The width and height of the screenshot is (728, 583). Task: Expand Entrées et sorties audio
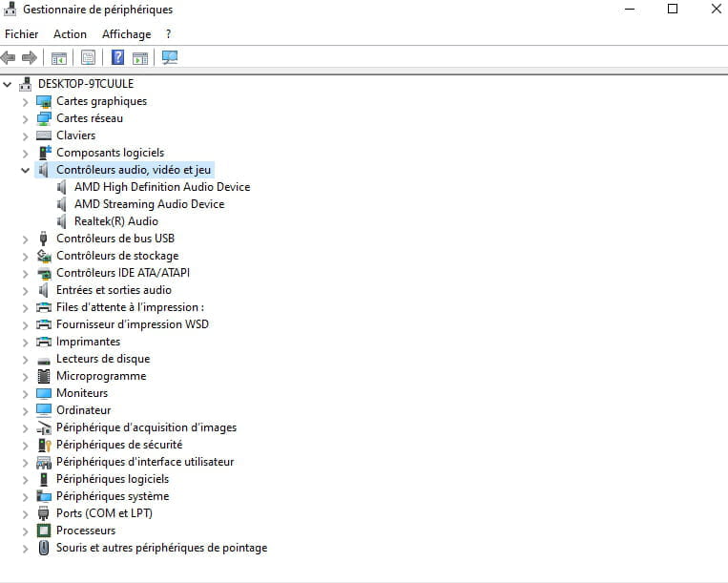coord(25,291)
